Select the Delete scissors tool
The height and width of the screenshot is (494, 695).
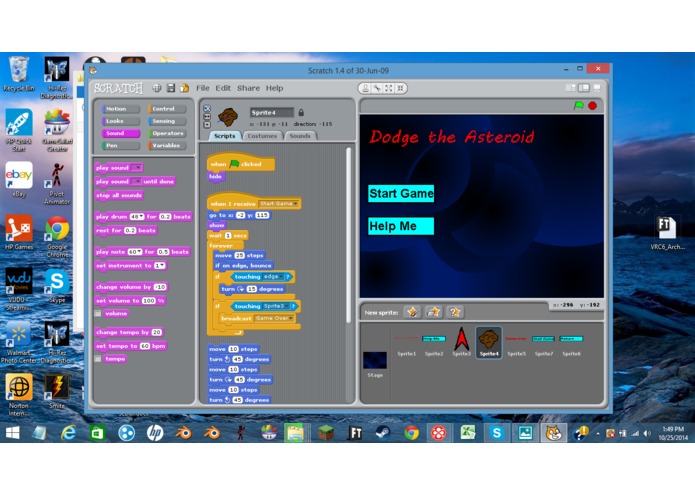click(377, 88)
